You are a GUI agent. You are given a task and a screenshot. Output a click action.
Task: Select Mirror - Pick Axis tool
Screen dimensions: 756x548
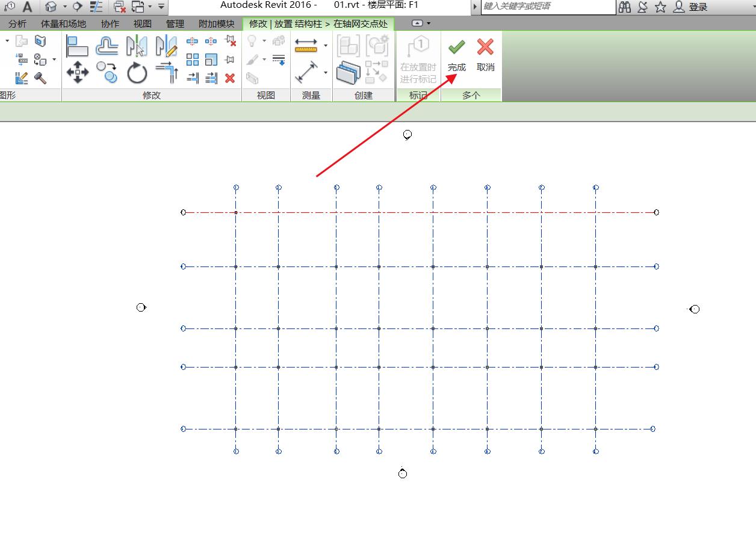137,46
